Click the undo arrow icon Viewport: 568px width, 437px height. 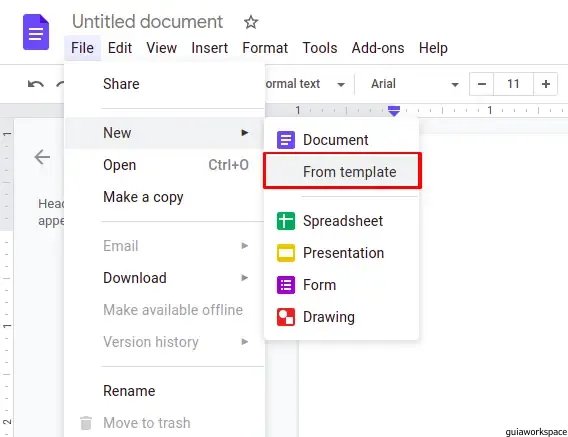pyautogui.click(x=36, y=84)
